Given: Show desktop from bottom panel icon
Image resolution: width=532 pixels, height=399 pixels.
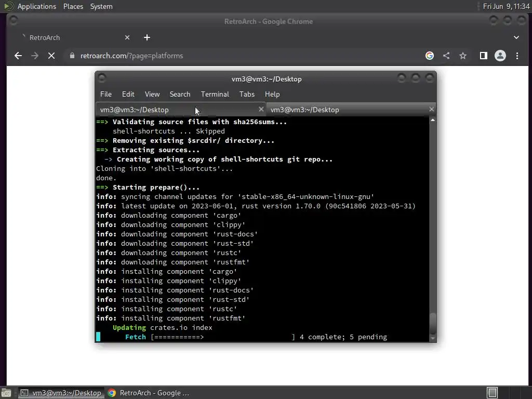Looking at the screenshot, I should tap(6, 393).
